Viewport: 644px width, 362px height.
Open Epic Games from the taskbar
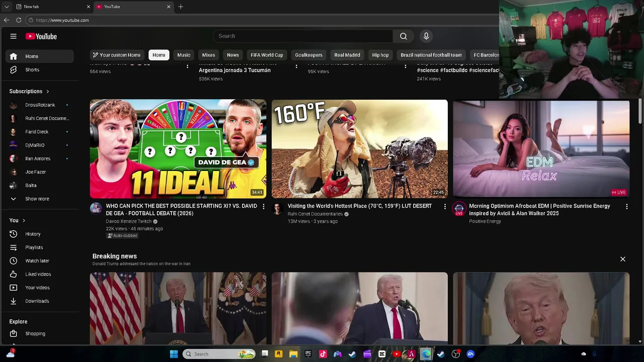308,354
